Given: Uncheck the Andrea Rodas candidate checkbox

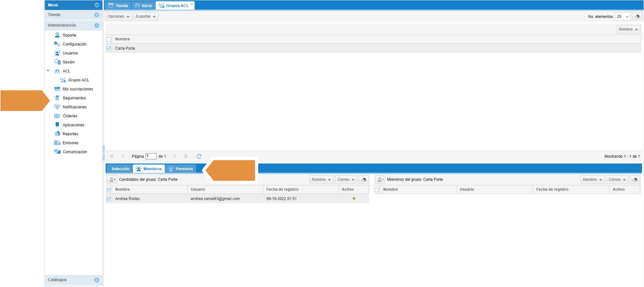Looking at the screenshot, I should [x=108, y=199].
